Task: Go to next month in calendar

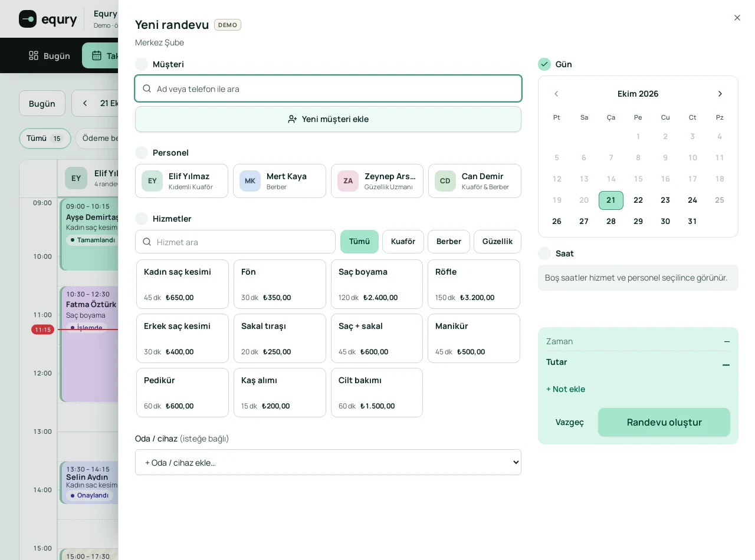Action: pyautogui.click(x=720, y=94)
